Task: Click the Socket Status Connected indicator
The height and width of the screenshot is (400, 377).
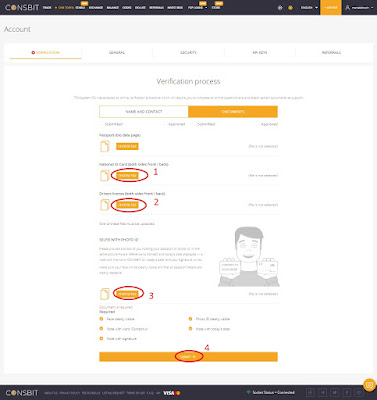Action: [x=271, y=392]
